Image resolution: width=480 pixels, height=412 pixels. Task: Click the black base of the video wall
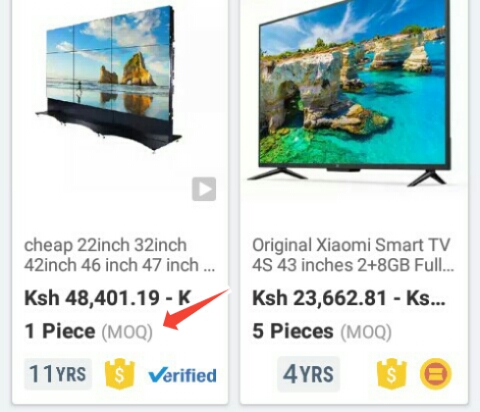110,124
